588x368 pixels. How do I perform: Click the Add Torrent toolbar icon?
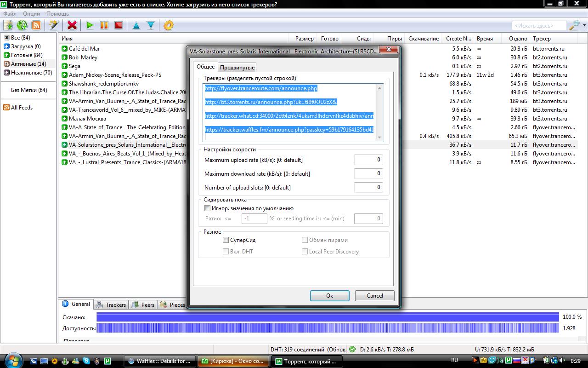pos(8,26)
